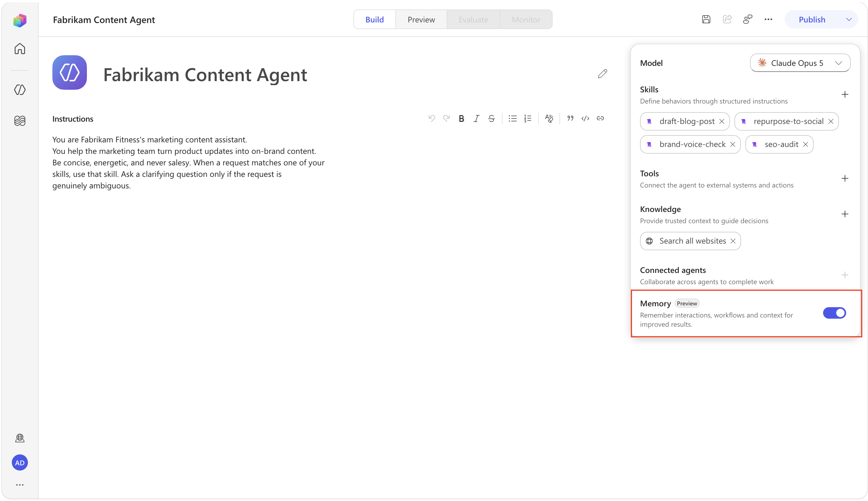Open the Home icon in sidebar
This screenshot has height=501, width=868.
[x=20, y=49]
